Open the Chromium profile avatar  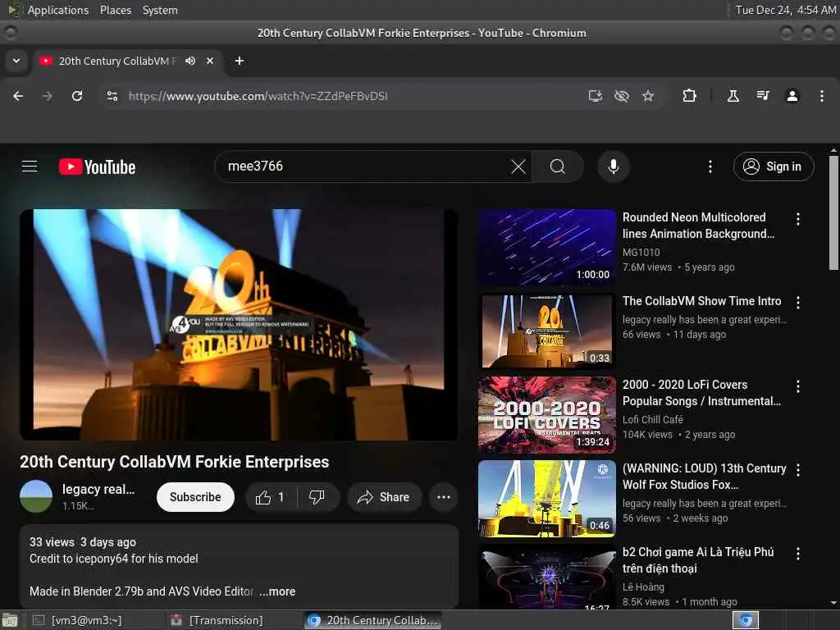pyautogui.click(x=792, y=96)
